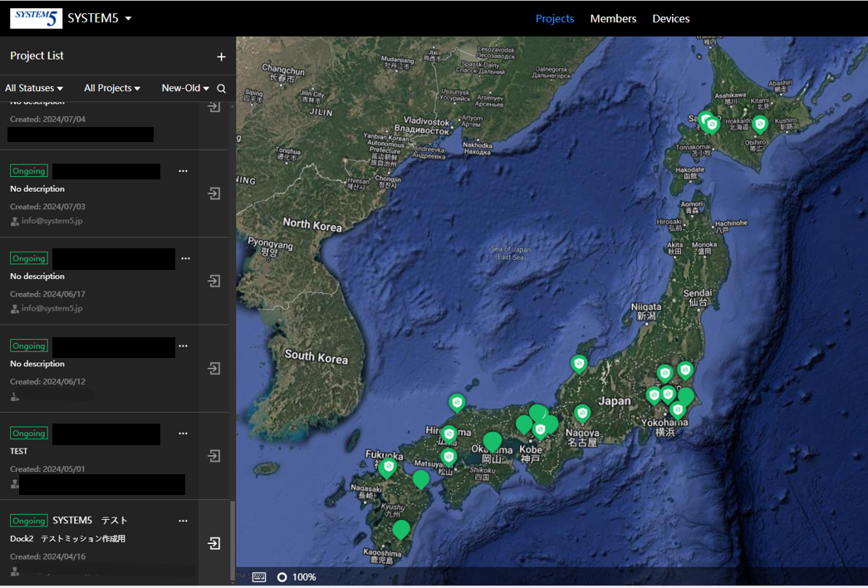Click the keyboard shortcuts icon below the map
868x588 pixels.
[259, 577]
